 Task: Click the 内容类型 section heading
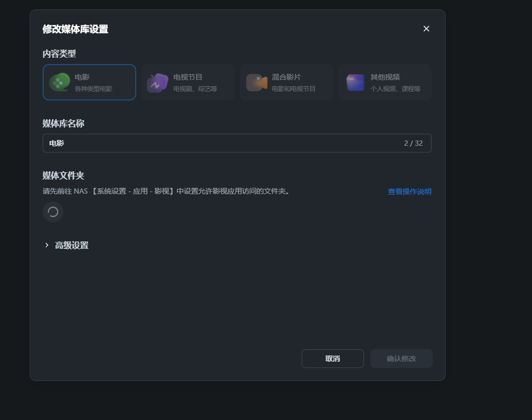pyautogui.click(x=59, y=54)
